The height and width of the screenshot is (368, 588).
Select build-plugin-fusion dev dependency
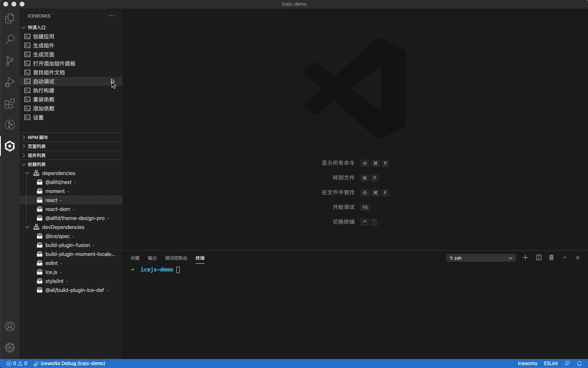[71, 245]
